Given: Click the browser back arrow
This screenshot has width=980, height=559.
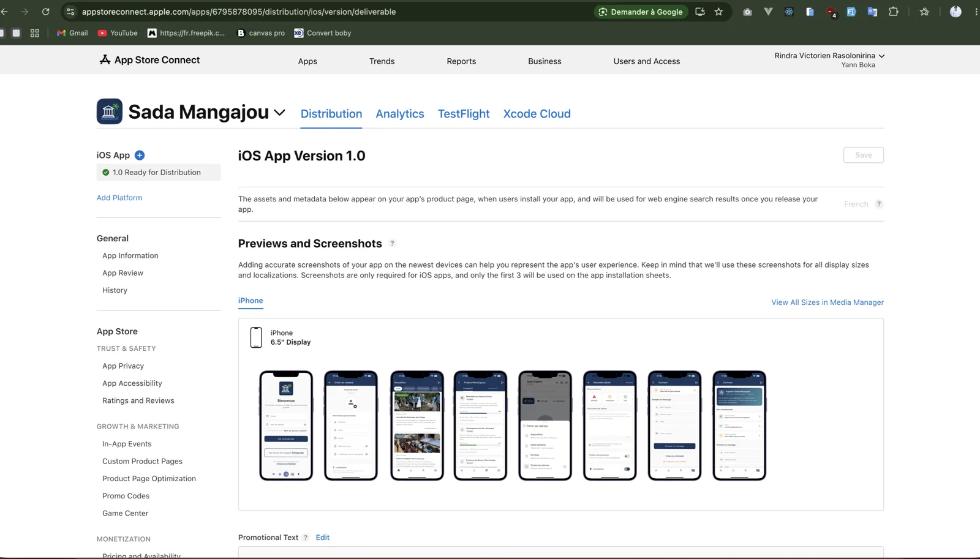Looking at the screenshot, I should (4, 12).
